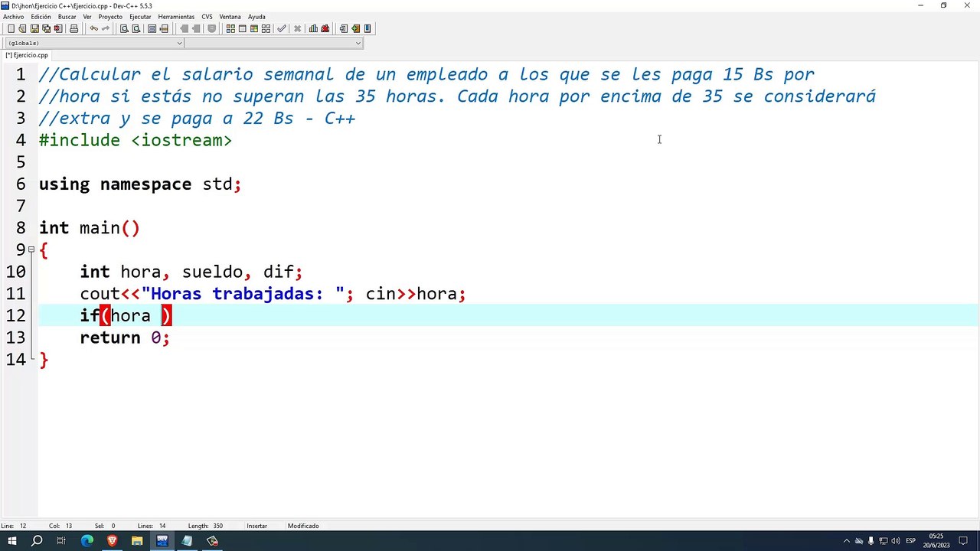Image resolution: width=980 pixels, height=551 pixels.
Task: Click the 'Insertar' status bar indicator
Action: [256, 526]
